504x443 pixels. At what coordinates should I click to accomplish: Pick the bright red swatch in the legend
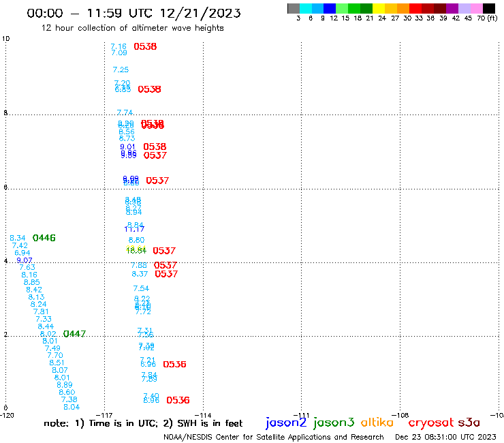click(x=415, y=8)
